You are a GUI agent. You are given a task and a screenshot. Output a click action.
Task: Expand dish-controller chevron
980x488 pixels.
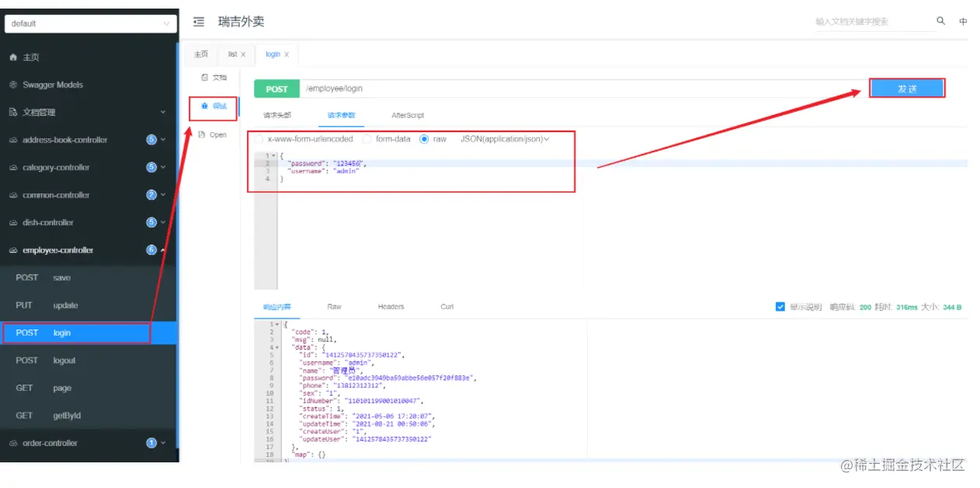coord(163,223)
